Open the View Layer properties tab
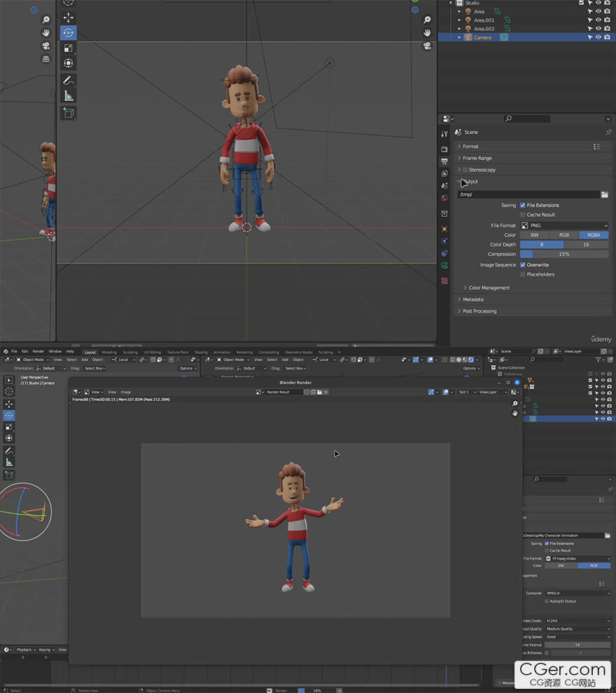The height and width of the screenshot is (693, 616). (444, 174)
